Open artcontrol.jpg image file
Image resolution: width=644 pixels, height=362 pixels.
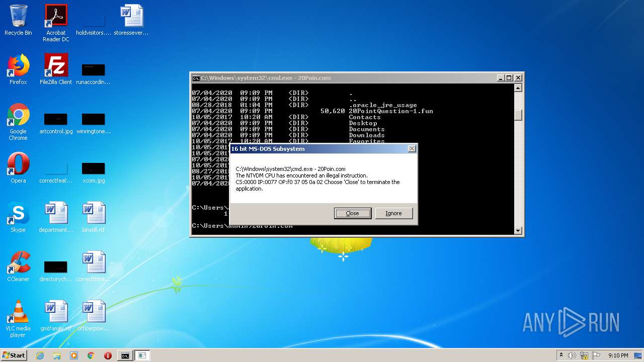click(x=56, y=123)
